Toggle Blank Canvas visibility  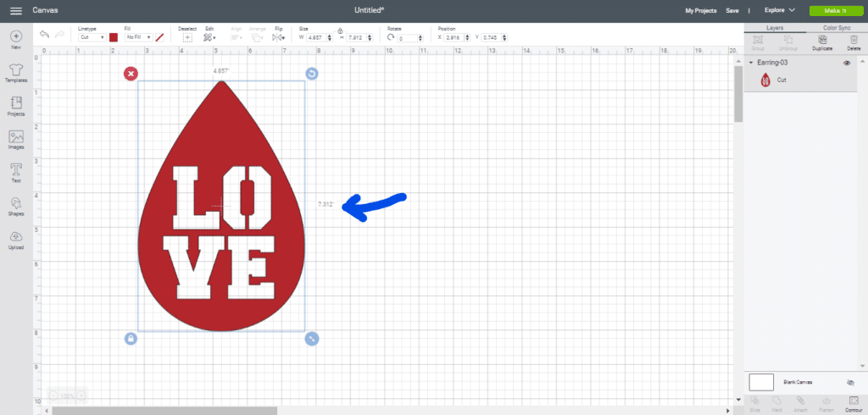point(850,383)
